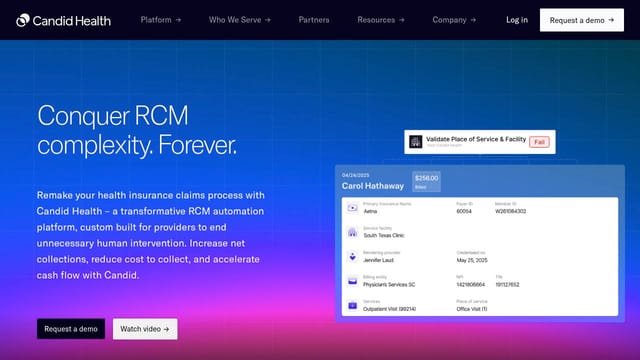Click Request a demo in the header
640x360 pixels.
click(582, 20)
